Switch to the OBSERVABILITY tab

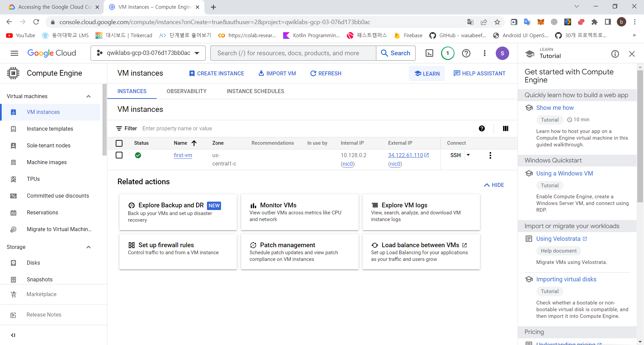[x=186, y=91]
